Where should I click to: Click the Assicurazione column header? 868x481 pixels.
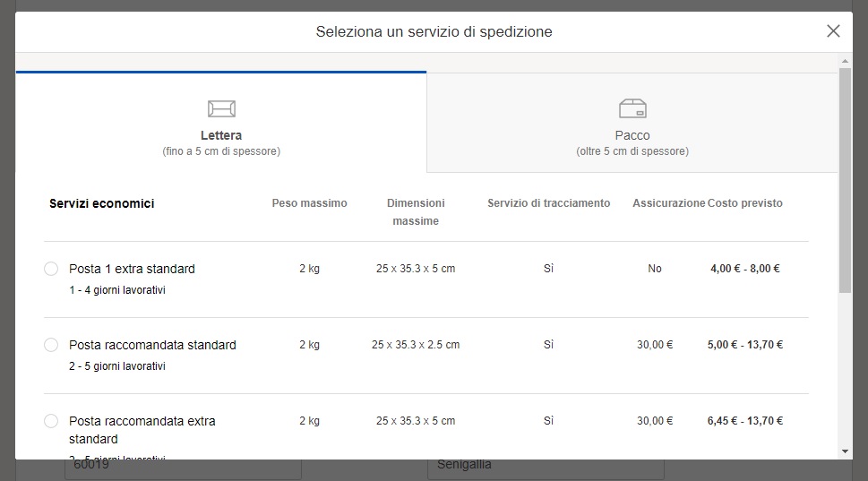(x=669, y=203)
